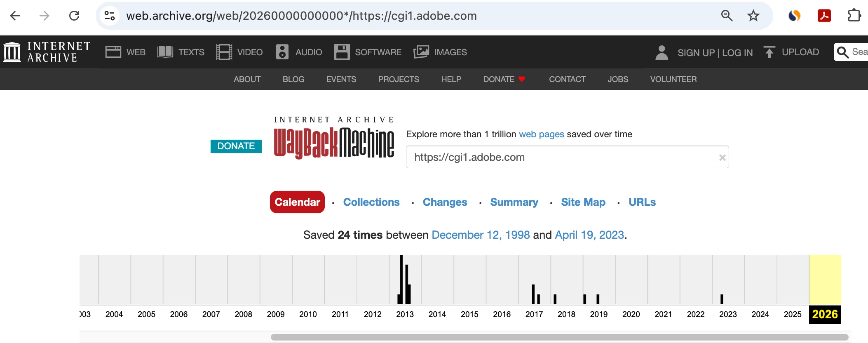Switch to the Site Map tab
This screenshot has height=343, width=868.
tap(583, 202)
